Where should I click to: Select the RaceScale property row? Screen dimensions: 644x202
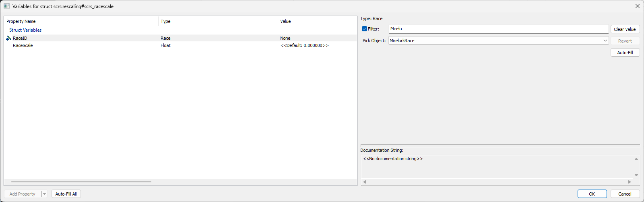180,45
